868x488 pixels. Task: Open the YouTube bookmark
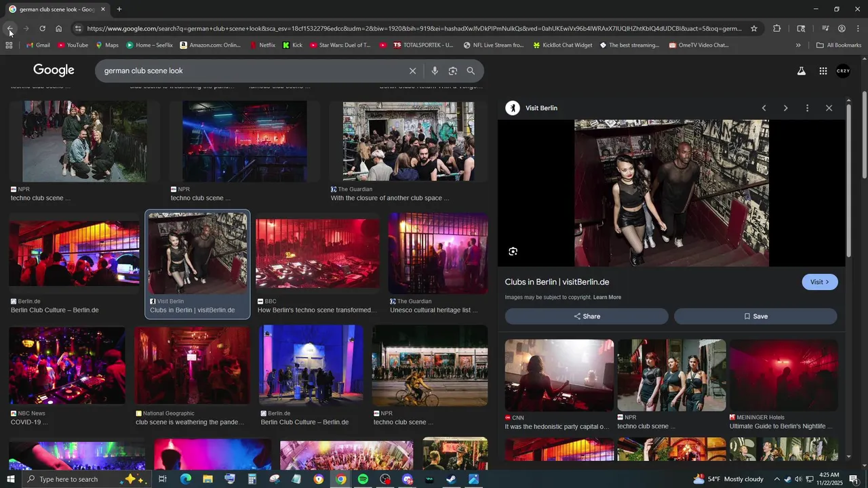[x=73, y=45]
